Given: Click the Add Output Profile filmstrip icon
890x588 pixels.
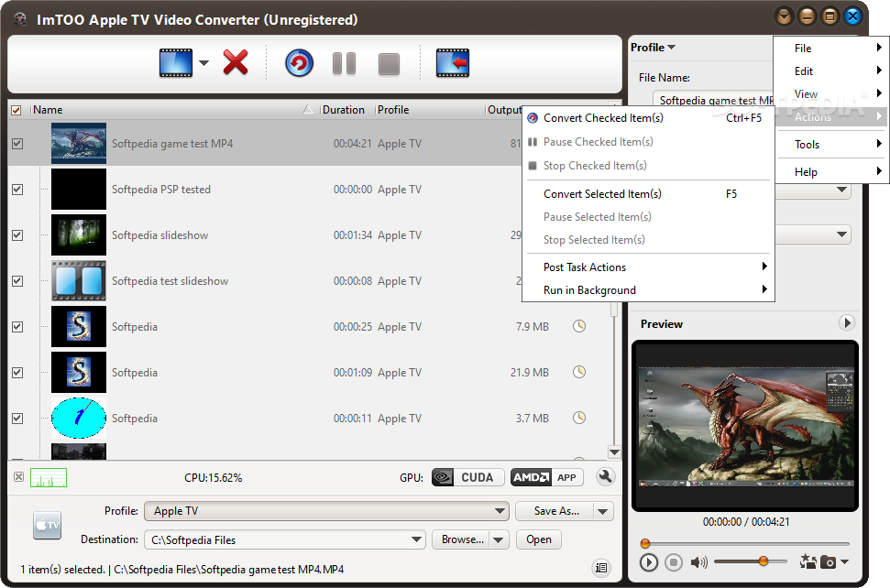Looking at the screenshot, I should coord(453,63).
